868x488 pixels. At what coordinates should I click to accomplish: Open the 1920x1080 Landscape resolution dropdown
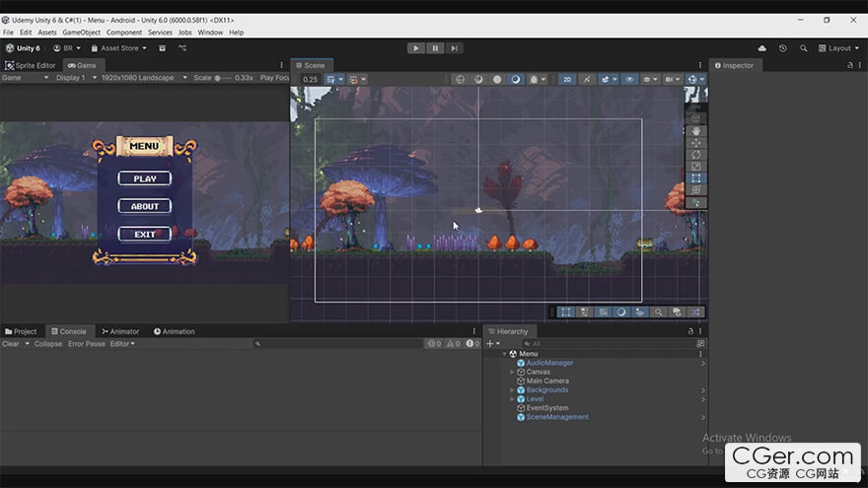[144, 78]
